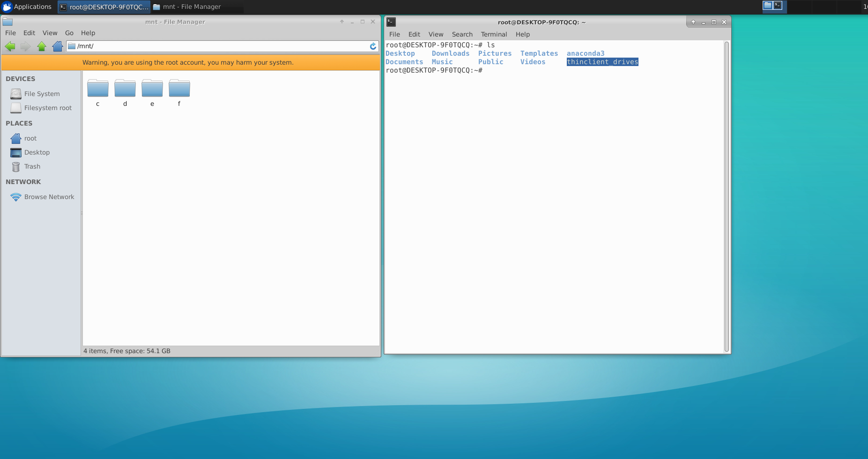Image resolution: width=868 pixels, height=459 pixels.
Task: Click the File Manager window title icon
Action: (7, 22)
